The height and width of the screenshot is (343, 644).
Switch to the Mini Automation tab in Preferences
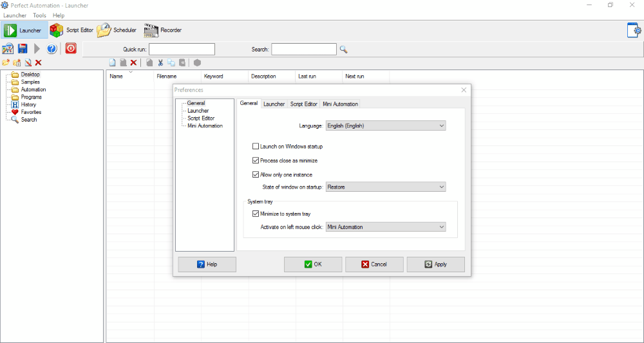point(340,104)
